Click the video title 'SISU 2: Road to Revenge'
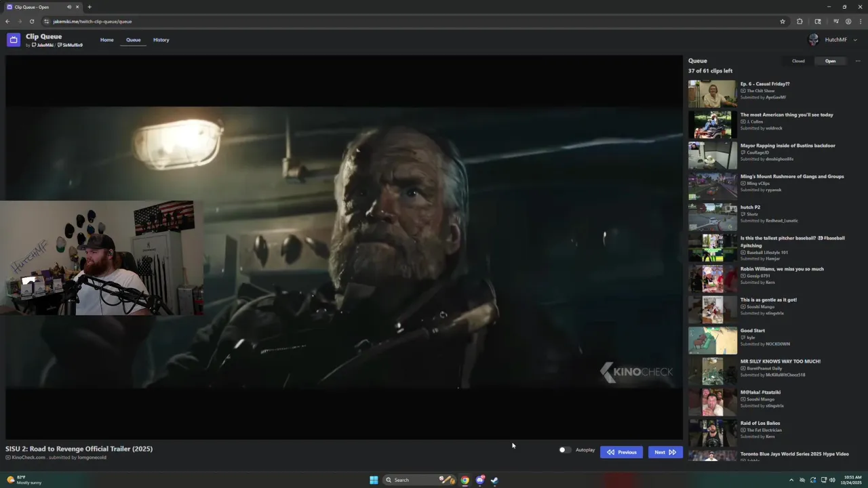Image resolution: width=868 pixels, height=488 pixels. click(79, 449)
